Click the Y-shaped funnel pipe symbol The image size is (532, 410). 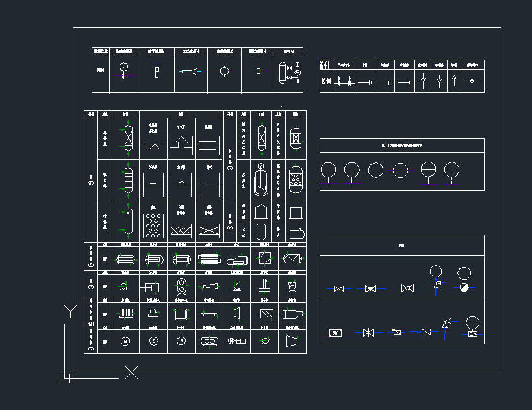coord(422,81)
